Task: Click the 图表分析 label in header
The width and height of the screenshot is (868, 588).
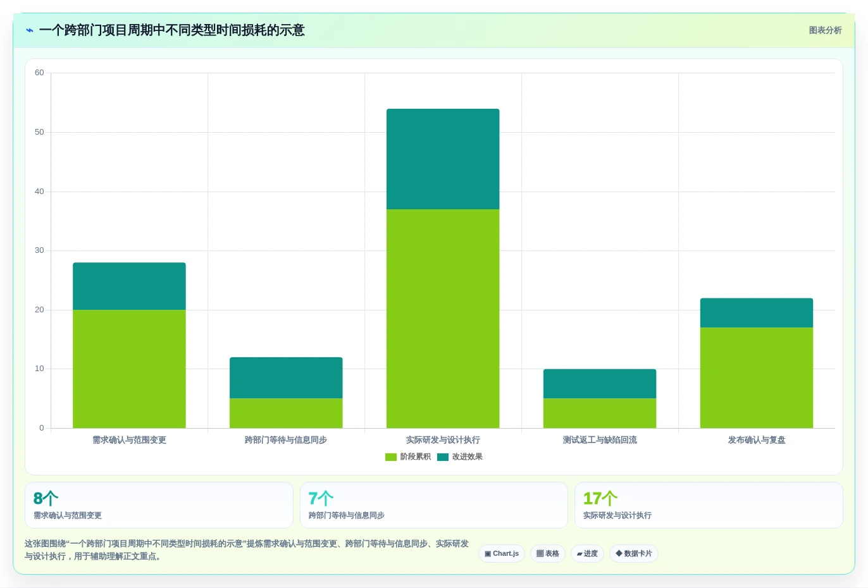Action: click(825, 30)
